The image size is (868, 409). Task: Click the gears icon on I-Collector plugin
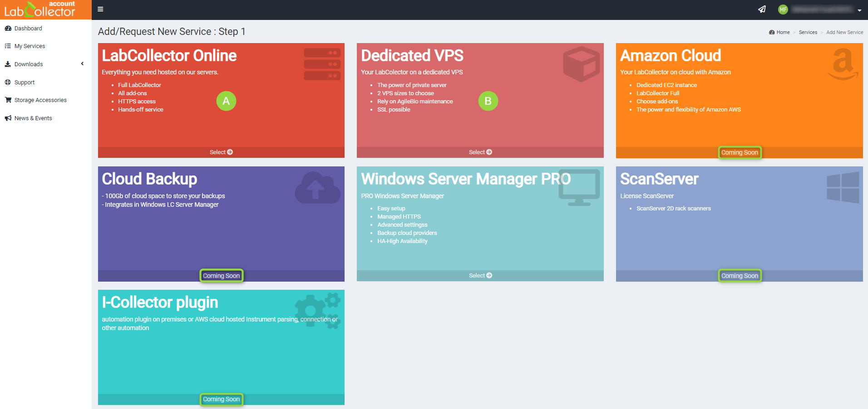pyautogui.click(x=318, y=311)
